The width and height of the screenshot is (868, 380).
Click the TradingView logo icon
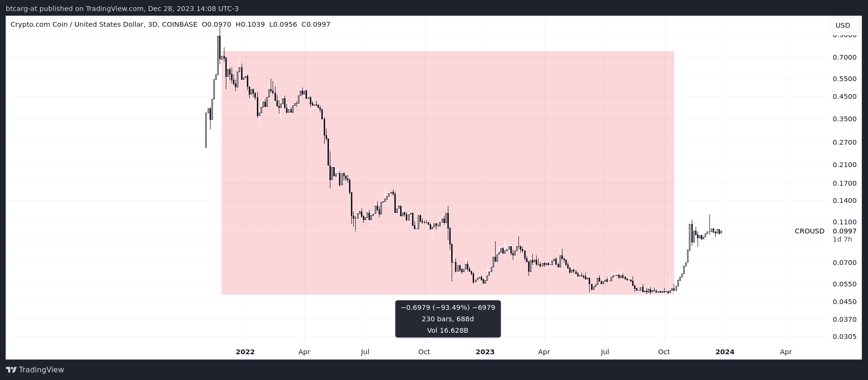(x=11, y=370)
